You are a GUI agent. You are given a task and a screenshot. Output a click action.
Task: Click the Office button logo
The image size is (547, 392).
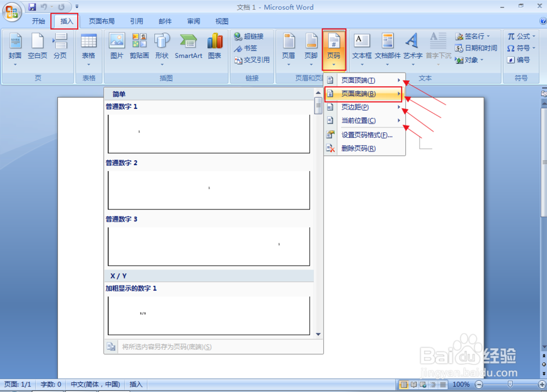pyautogui.click(x=11, y=11)
